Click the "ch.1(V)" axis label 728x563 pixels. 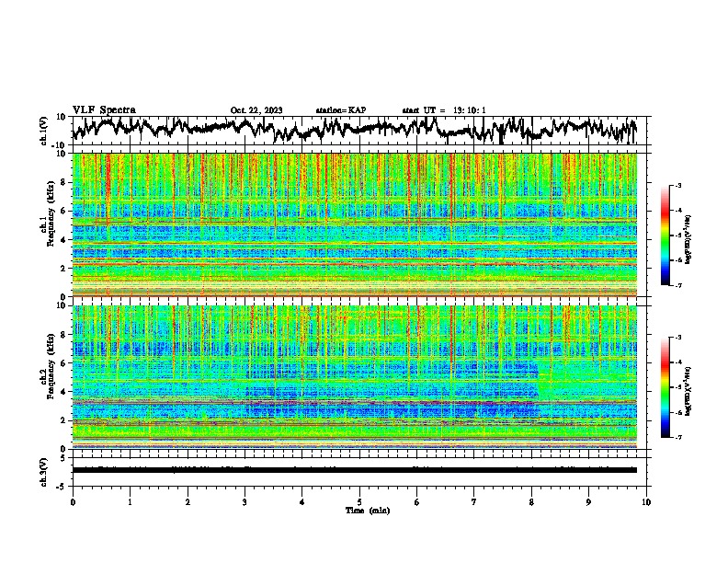44,131
